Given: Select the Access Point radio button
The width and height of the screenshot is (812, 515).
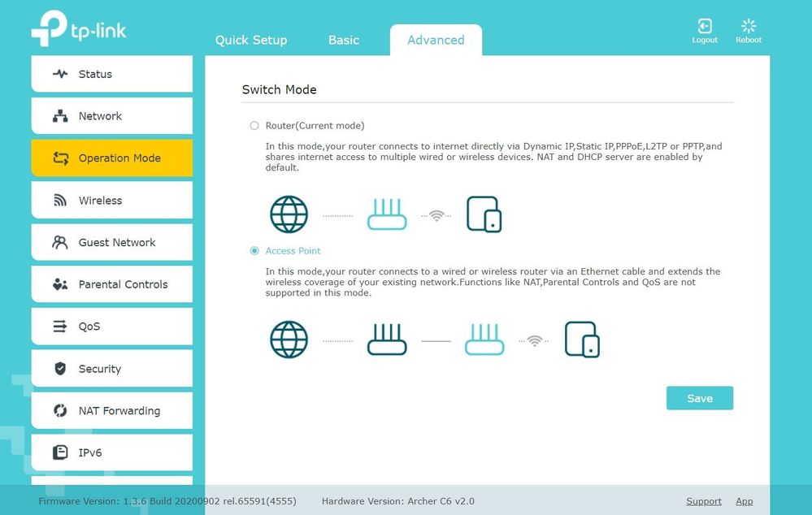Looking at the screenshot, I should (254, 251).
